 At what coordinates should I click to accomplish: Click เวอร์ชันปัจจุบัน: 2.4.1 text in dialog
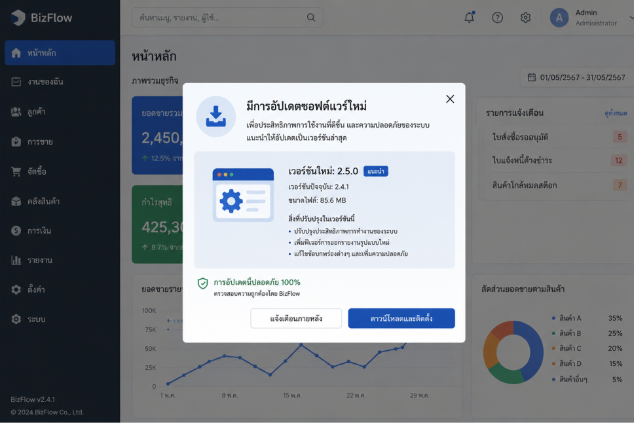click(319, 187)
